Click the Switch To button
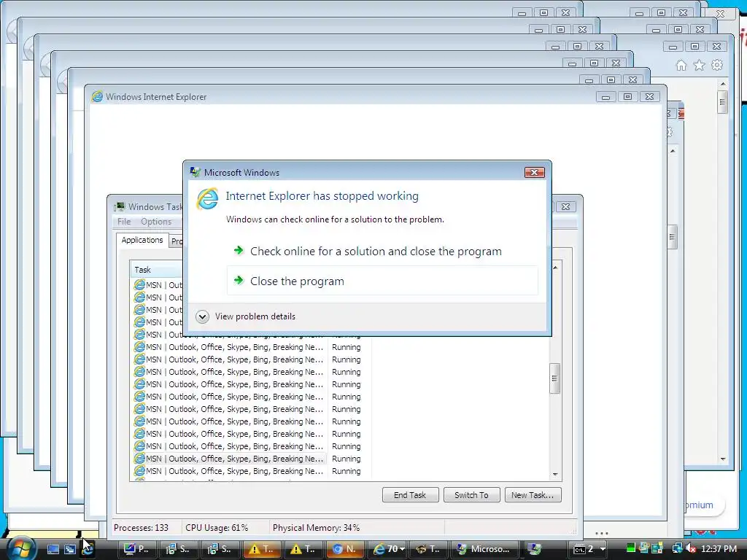 point(472,495)
